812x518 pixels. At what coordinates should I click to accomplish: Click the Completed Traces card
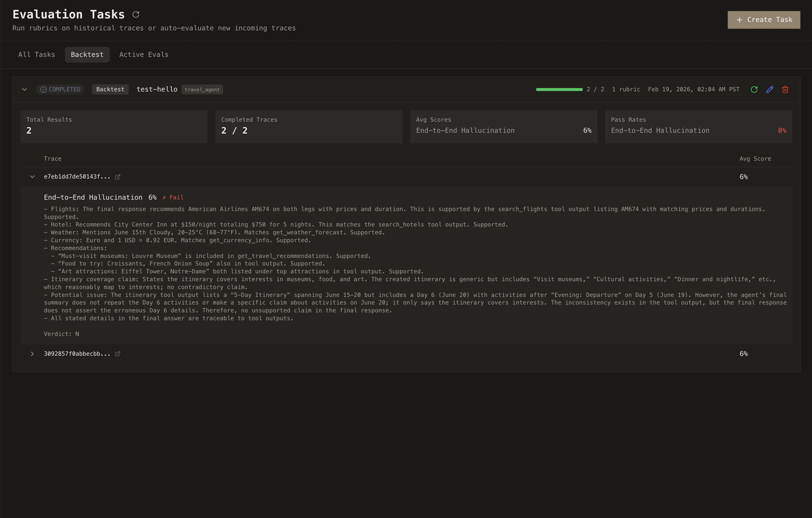click(308, 127)
